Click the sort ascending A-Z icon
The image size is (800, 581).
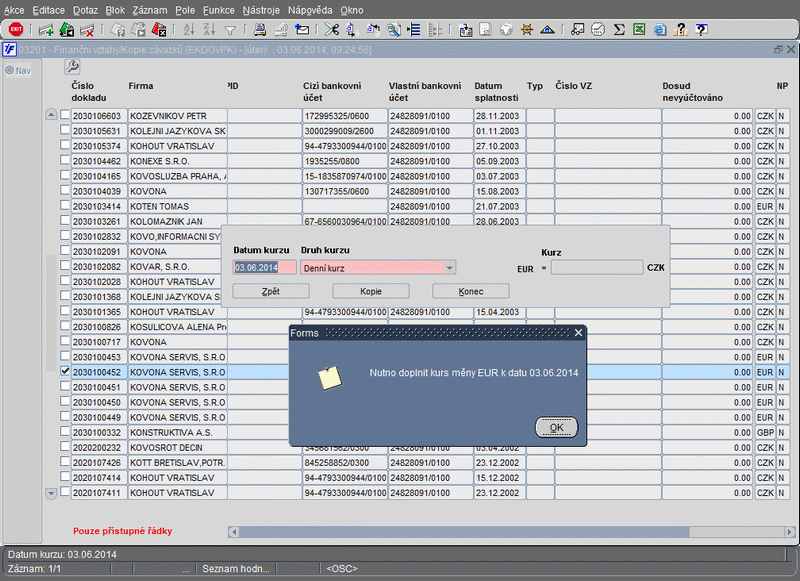coord(189,30)
